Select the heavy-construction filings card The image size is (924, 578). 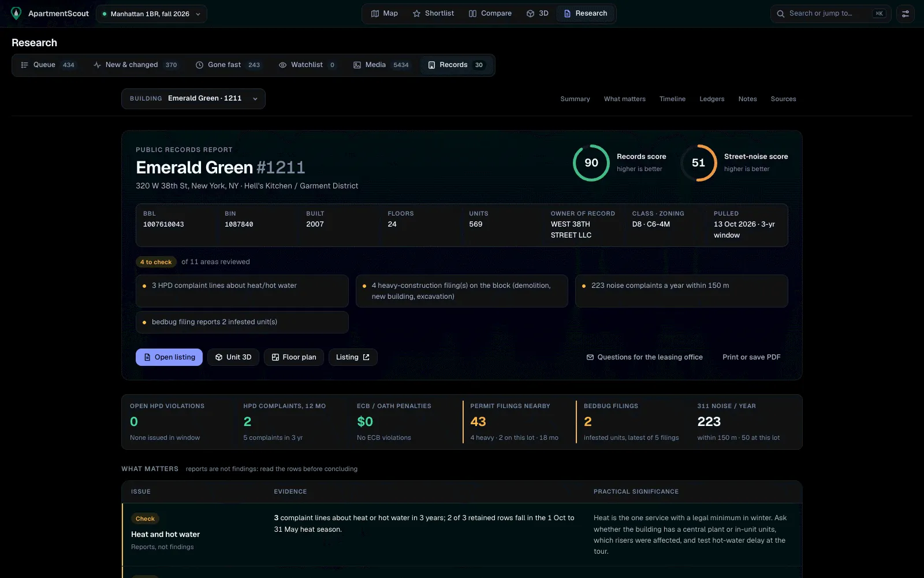462,291
